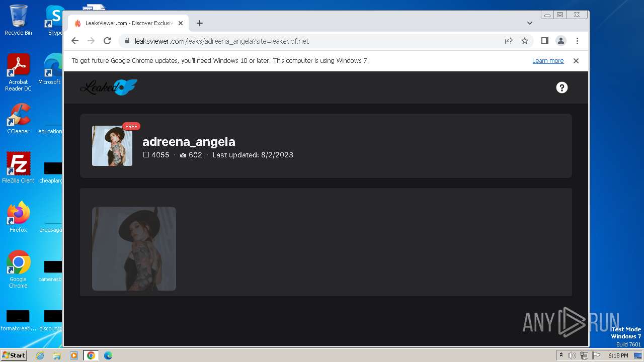Screen dimensions: 644x362
Task: Show hidden tray icons arrow
Action: pos(561,355)
